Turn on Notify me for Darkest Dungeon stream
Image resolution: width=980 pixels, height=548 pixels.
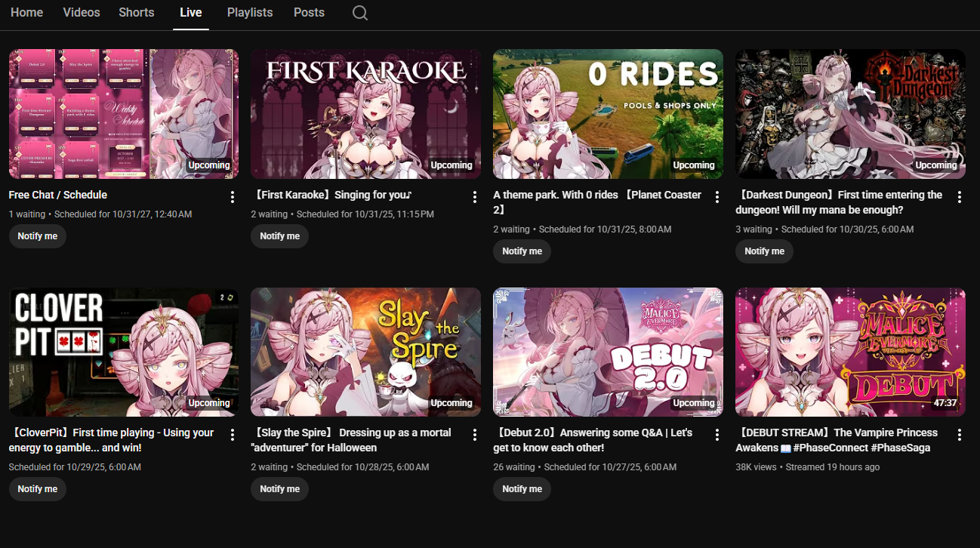(764, 251)
